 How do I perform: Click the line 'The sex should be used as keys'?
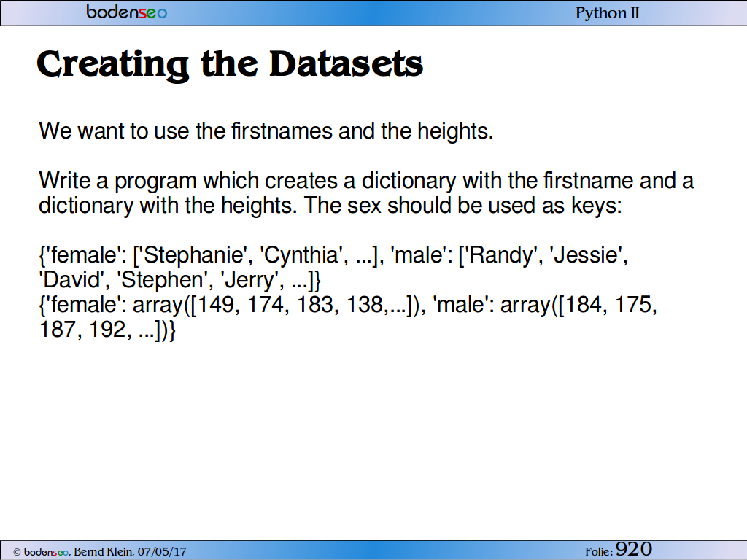point(463,205)
